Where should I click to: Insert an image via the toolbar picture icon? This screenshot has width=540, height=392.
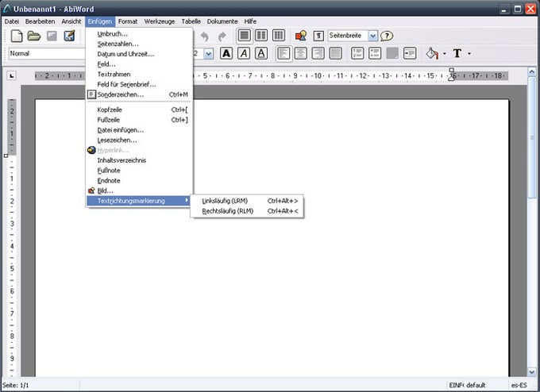coord(301,36)
